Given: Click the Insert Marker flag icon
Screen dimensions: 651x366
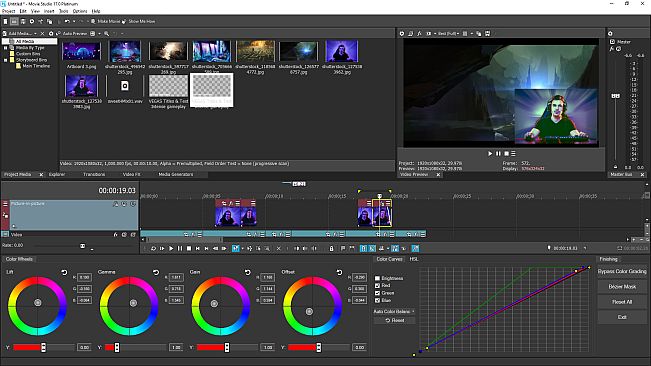Looking at the screenshot, I should tap(343, 248).
